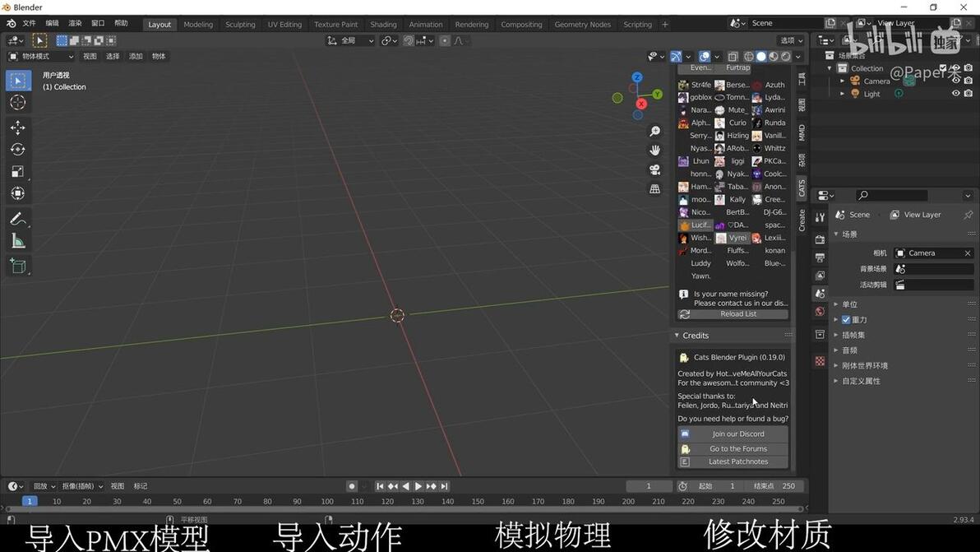Choose the Move tool
The height and width of the screenshot is (552, 980).
(x=18, y=128)
